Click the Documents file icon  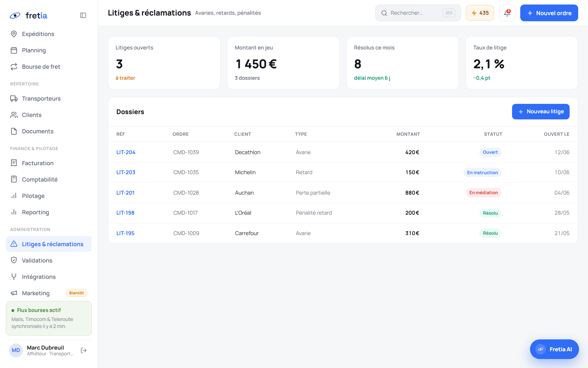tap(14, 131)
